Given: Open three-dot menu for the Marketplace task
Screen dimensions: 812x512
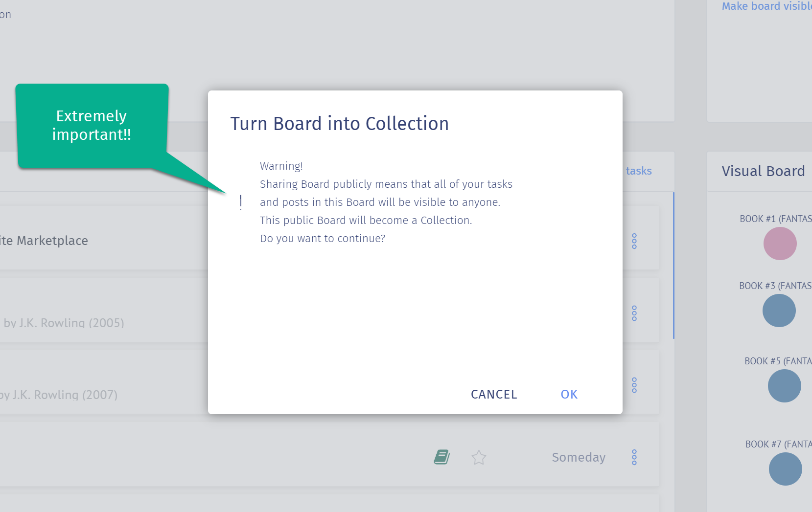Looking at the screenshot, I should click(x=634, y=241).
